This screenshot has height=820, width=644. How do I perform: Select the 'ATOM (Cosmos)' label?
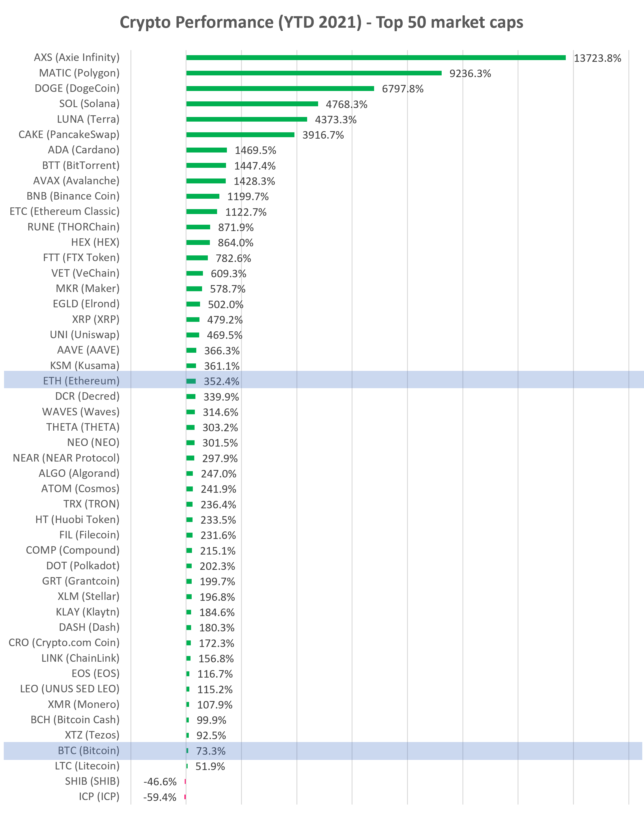[80, 488]
